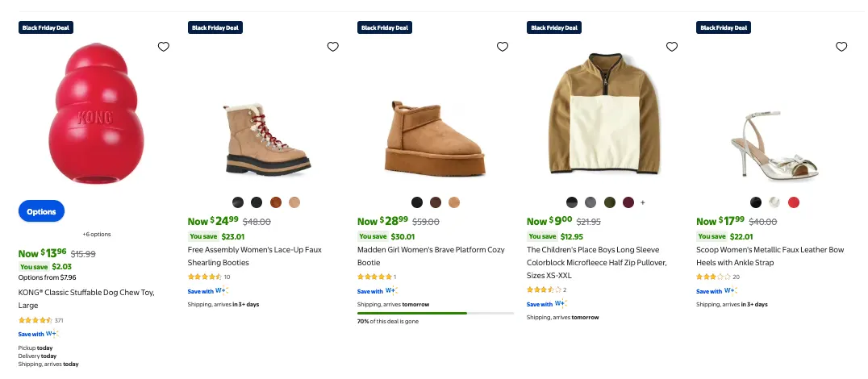Click the Walmart+ icon under Madden Girl bootie
The width and height of the screenshot is (868, 379).
(391, 291)
